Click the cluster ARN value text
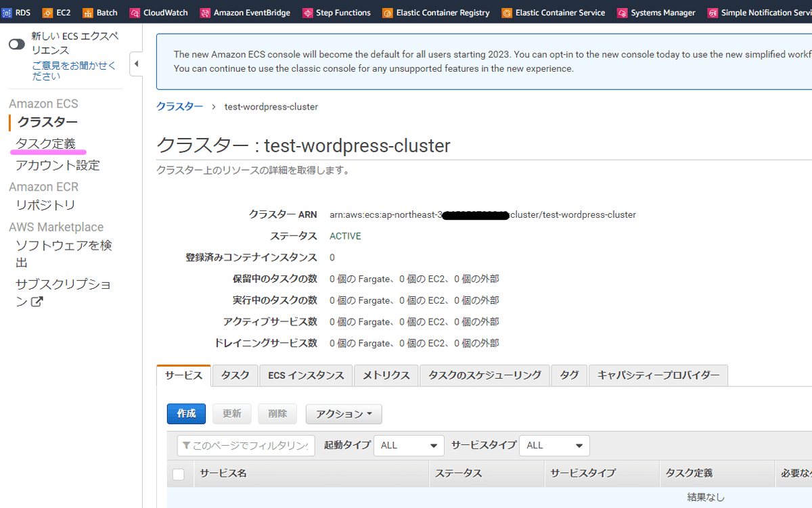 (482, 214)
